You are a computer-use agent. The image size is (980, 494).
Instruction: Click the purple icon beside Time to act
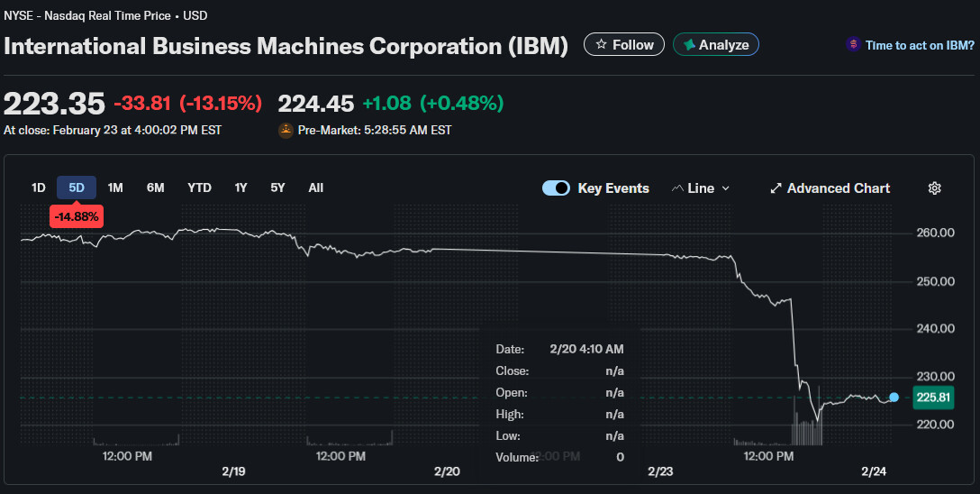[x=852, y=44]
